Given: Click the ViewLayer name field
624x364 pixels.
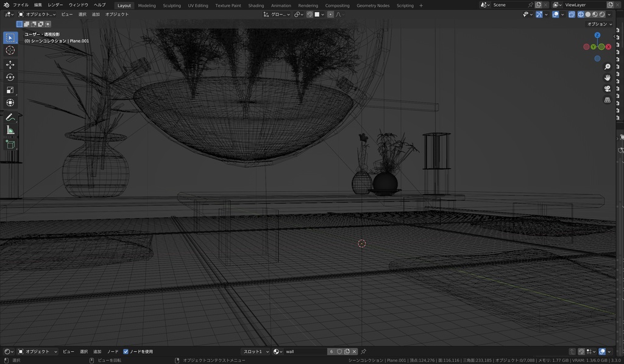Looking at the screenshot, I should click(585, 5).
